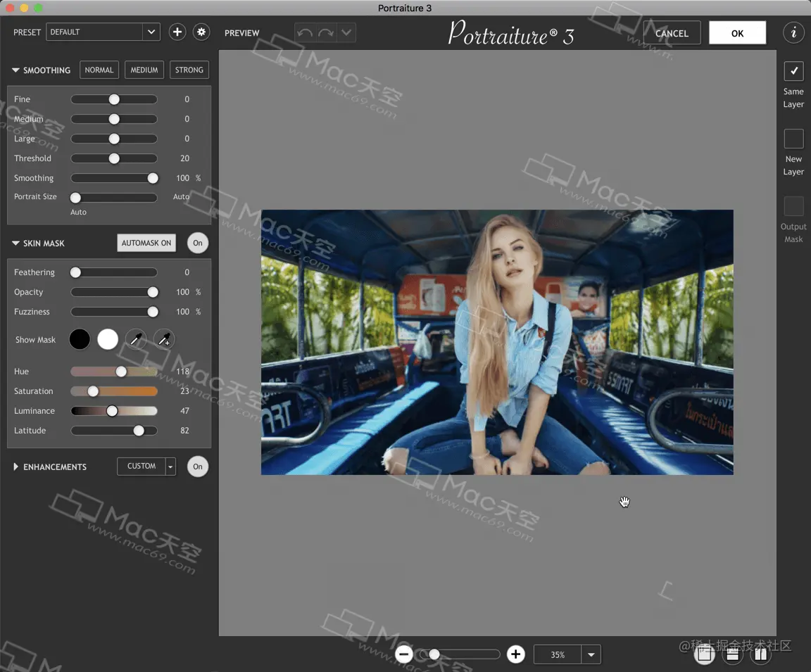811x672 pixels.
Task: Toggle the Skin Mask On switch
Action: (197, 243)
